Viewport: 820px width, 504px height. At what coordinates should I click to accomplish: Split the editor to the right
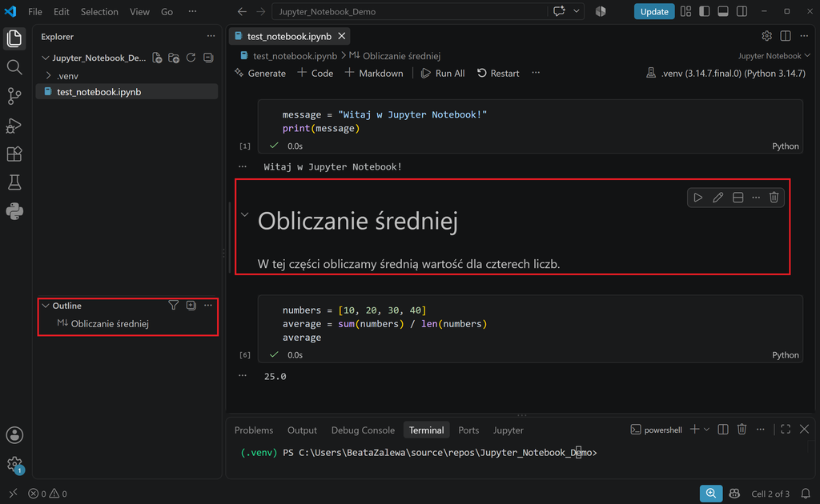coord(785,35)
